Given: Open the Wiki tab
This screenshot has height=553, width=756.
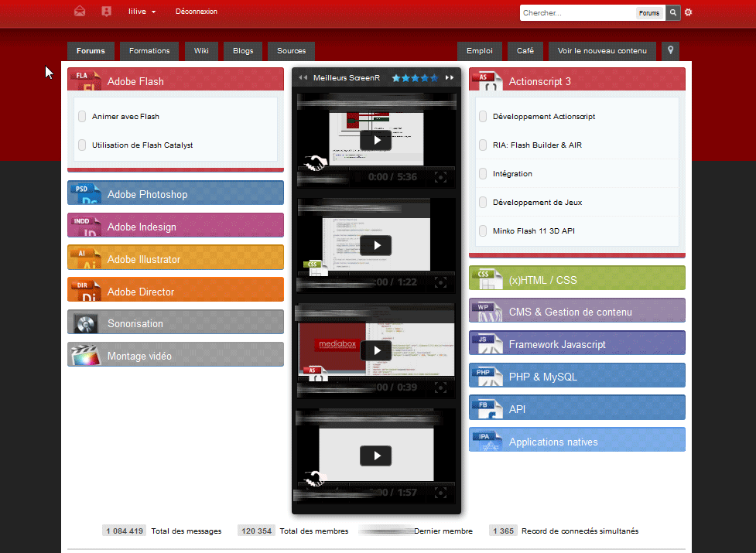Looking at the screenshot, I should (201, 51).
